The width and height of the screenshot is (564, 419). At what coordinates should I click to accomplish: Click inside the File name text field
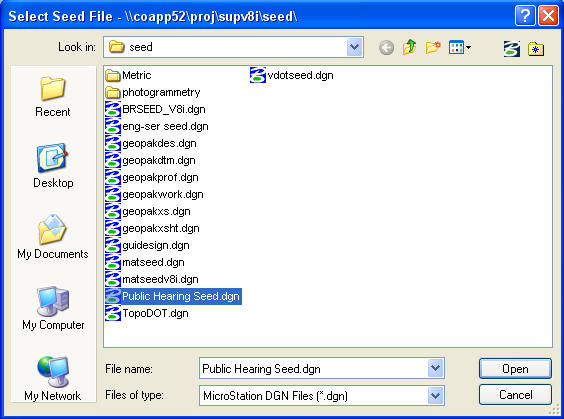pos(314,368)
